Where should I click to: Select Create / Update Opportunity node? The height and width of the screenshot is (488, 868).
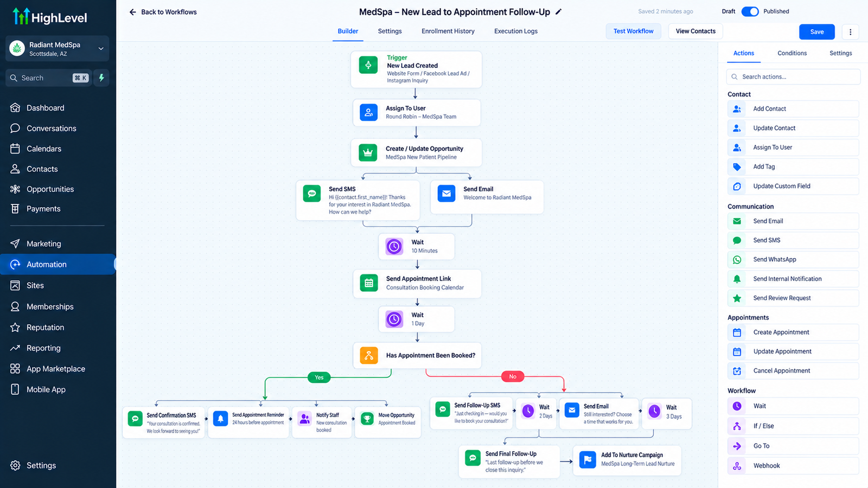pos(417,153)
